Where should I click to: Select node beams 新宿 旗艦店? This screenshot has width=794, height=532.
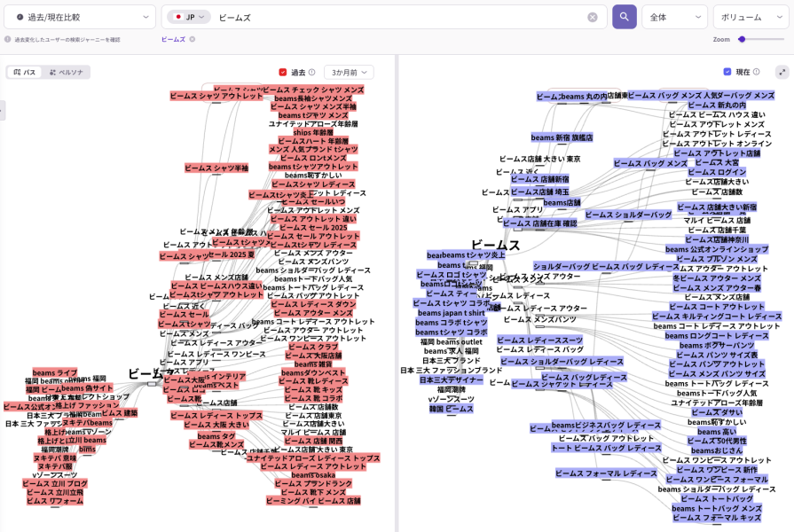[562, 137]
